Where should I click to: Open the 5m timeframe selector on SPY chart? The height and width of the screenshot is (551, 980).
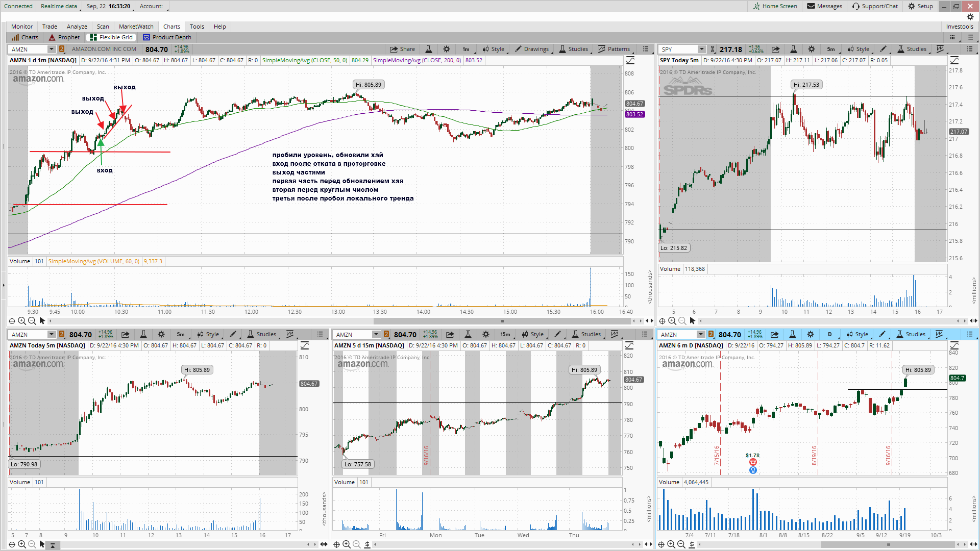[831, 49]
